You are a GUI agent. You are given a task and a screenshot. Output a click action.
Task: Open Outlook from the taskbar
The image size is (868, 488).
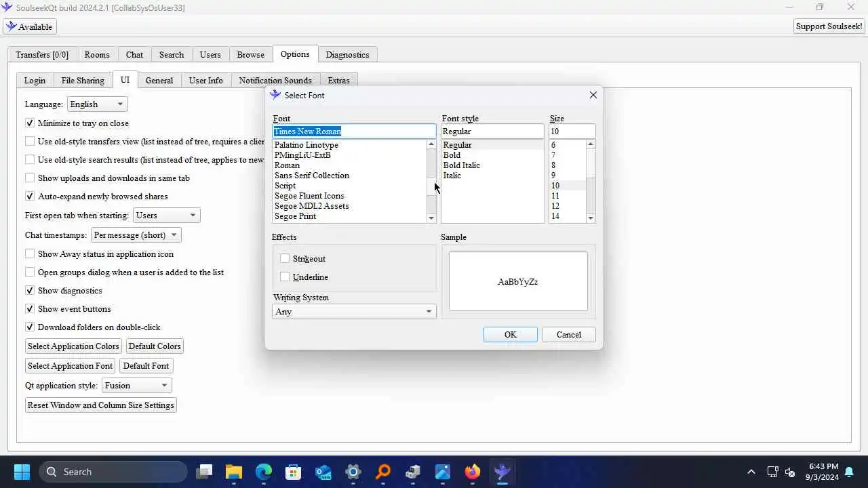323,472
